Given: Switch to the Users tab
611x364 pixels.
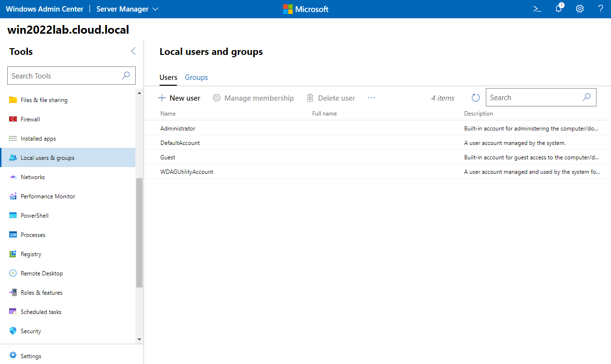Looking at the screenshot, I should 169,78.
